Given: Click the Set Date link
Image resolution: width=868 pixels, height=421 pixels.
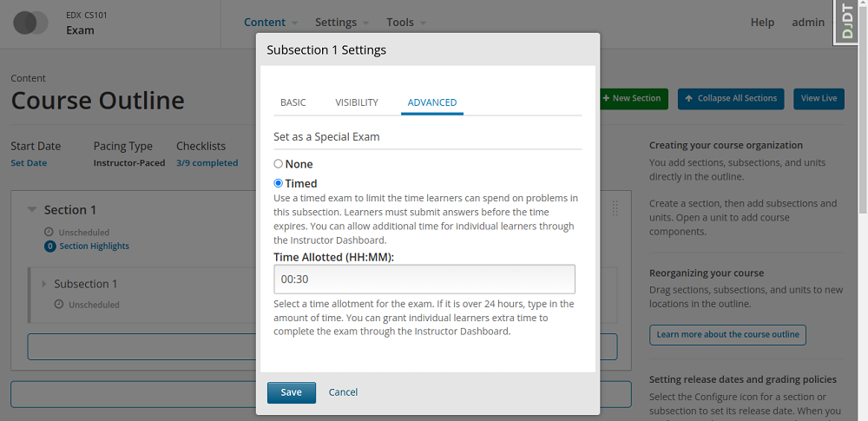Looking at the screenshot, I should pyautogui.click(x=29, y=163).
